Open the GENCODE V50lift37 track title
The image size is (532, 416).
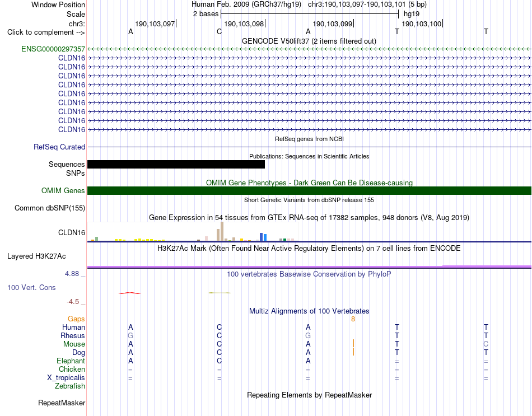pos(309,41)
